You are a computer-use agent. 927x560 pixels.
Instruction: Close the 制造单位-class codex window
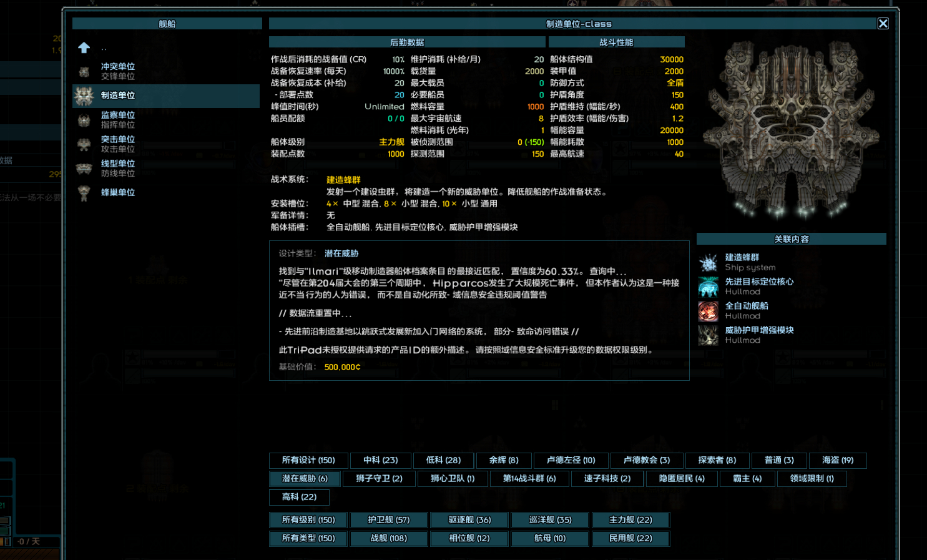pos(883,24)
